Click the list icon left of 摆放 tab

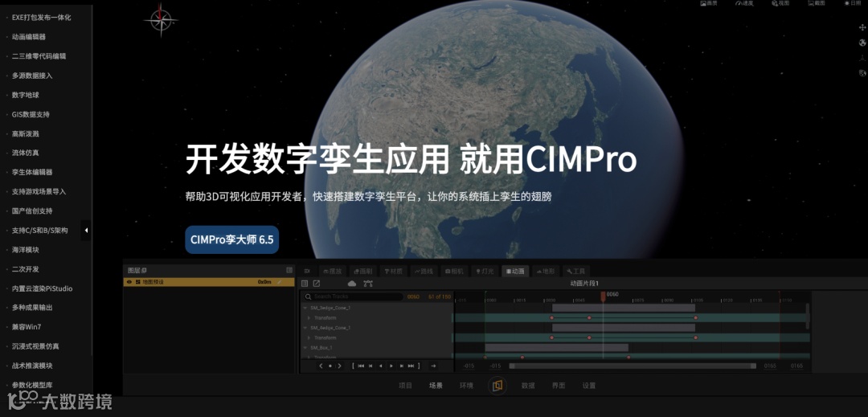coord(307,272)
